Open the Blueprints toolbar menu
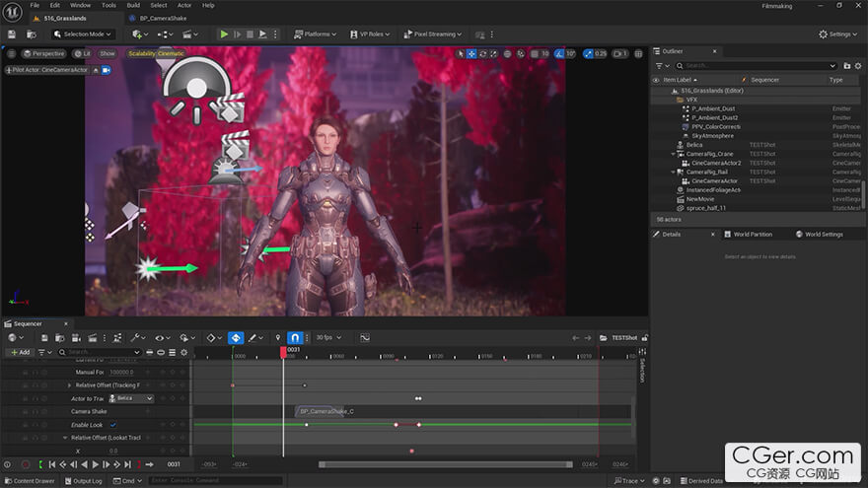The image size is (868, 488). pos(165,35)
